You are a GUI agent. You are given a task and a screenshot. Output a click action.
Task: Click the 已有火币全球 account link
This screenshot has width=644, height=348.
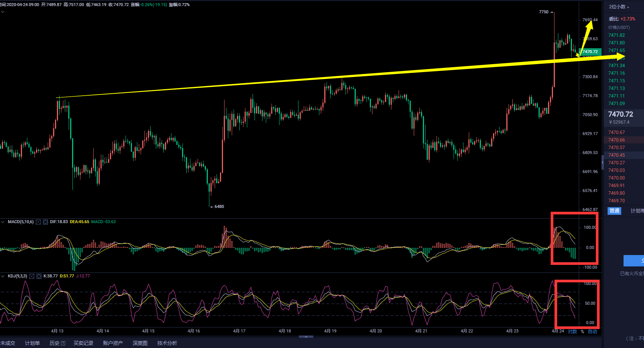[632, 273]
